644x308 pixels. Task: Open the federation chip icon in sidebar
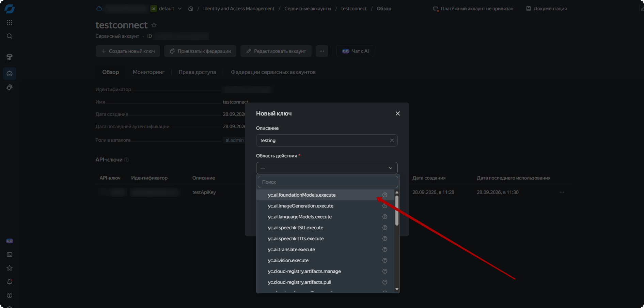pos(10,87)
